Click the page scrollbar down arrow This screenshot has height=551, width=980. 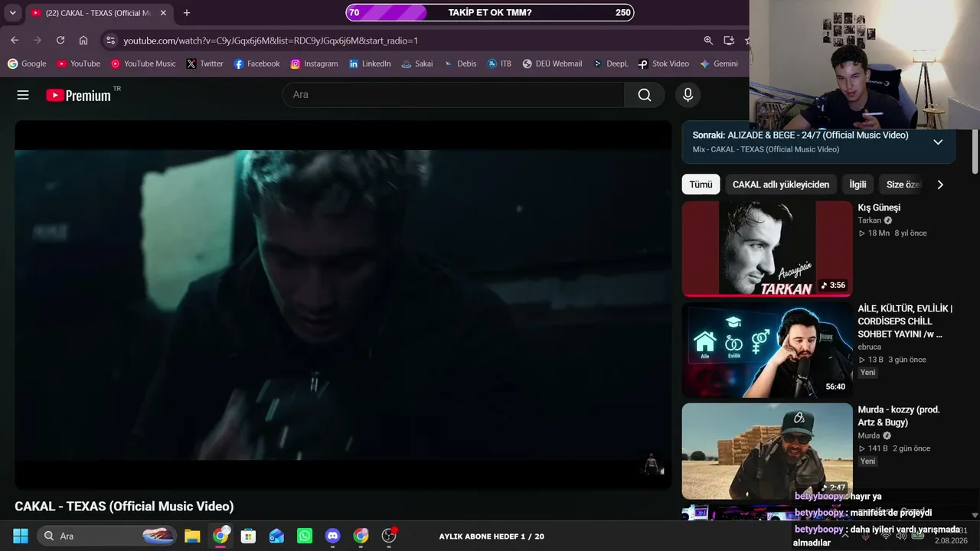point(975,515)
